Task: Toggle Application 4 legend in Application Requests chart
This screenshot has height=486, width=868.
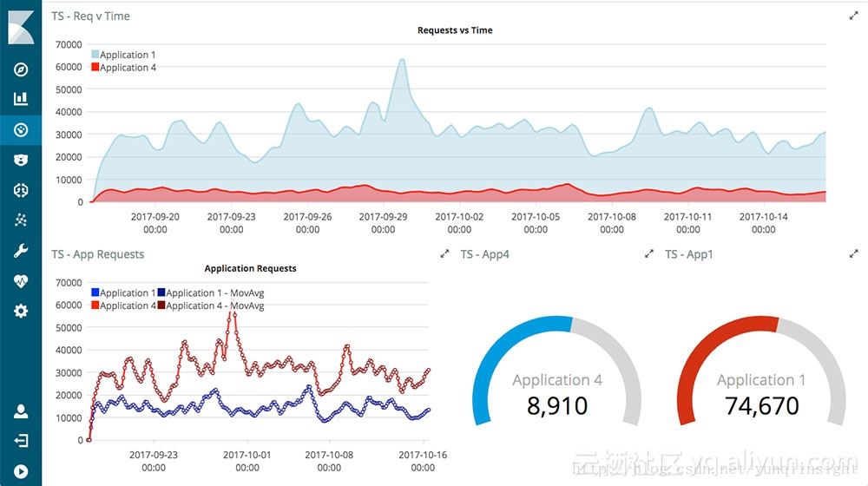Action: click(123, 305)
